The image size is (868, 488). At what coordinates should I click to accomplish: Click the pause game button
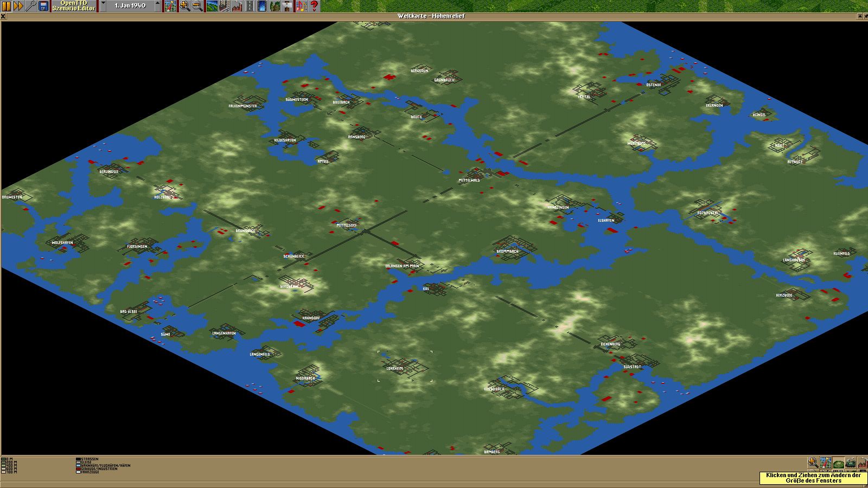7,6
